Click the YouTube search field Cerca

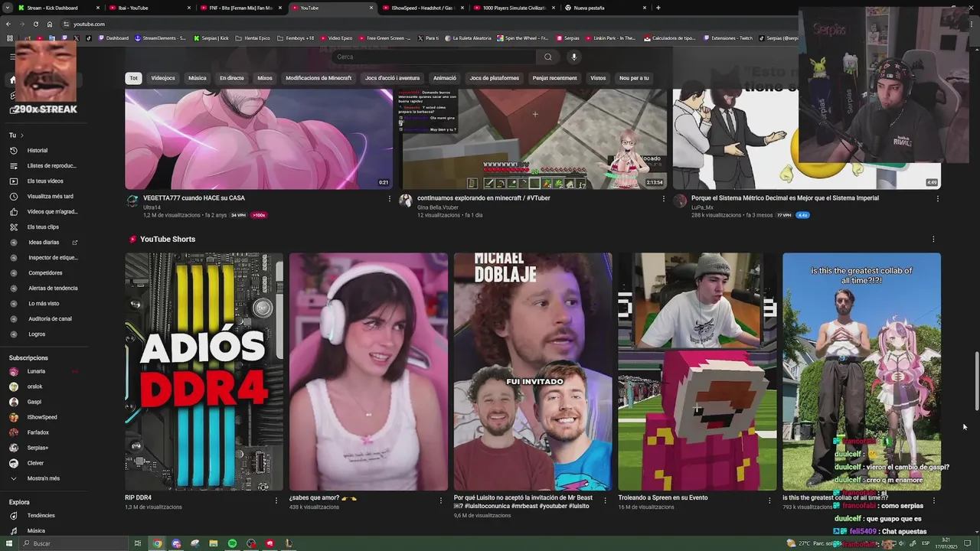435,57
